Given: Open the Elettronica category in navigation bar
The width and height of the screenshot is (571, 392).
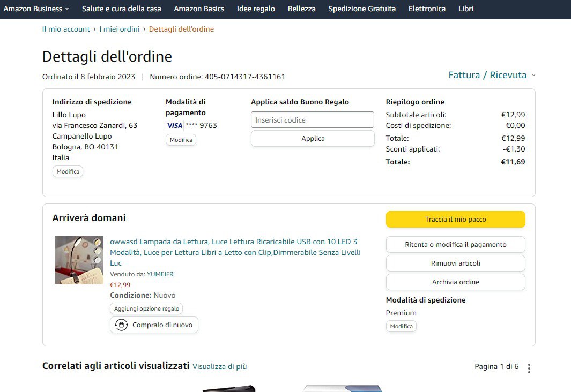Looking at the screenshot, I should tap(427, 9).
